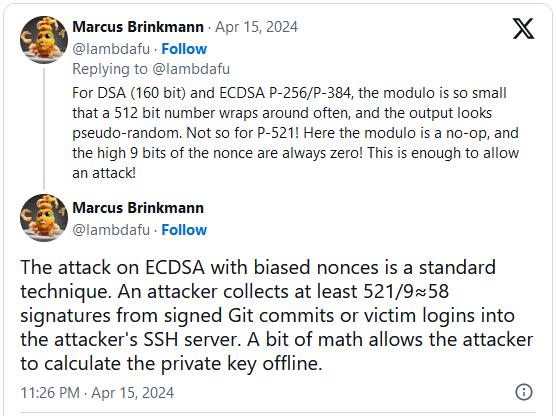Viewport: 556px width, 416px height.
Task: Open Marcus Brinkmann's profile from top name
Action: tap(138, 27)
